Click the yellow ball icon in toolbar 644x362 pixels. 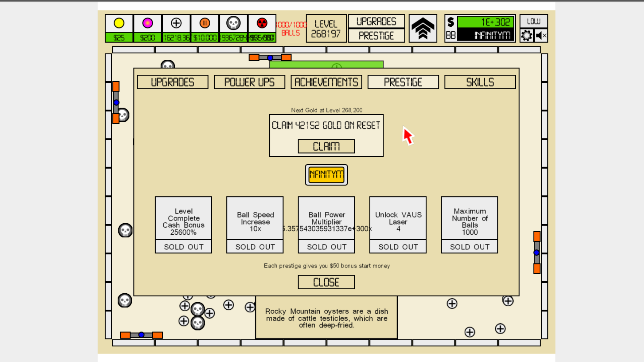pyautogui.click(x=119, y=22)
